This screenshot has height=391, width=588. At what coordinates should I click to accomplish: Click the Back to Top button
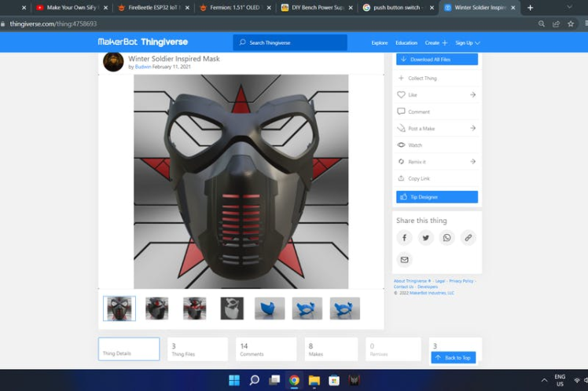pos(454,358)
